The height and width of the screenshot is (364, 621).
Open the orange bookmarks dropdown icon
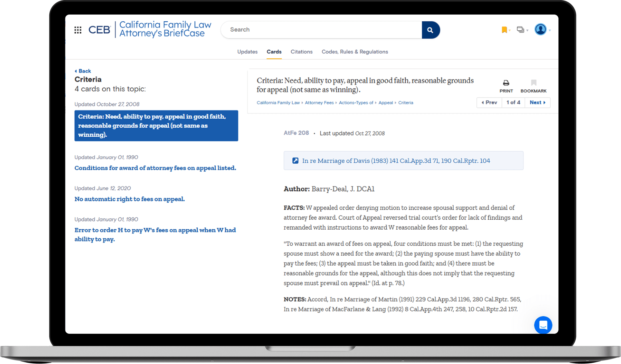505,30
